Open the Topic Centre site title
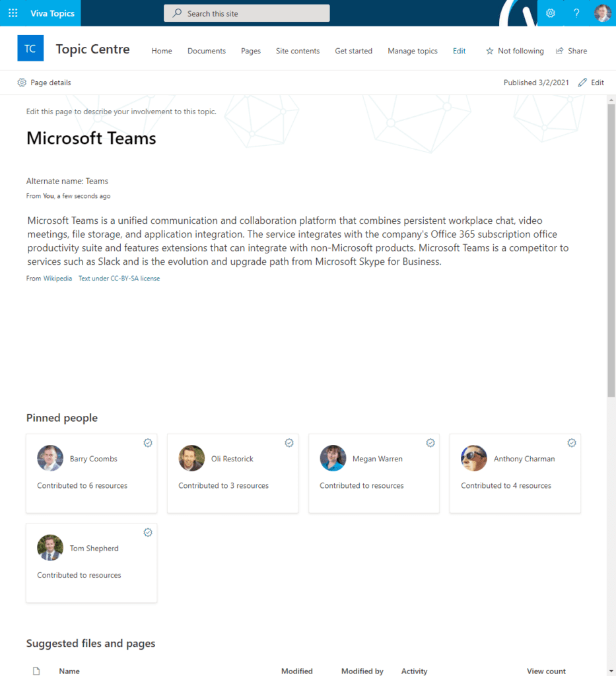Viewport: 616px width, 676px height. [x=92, y=49]
